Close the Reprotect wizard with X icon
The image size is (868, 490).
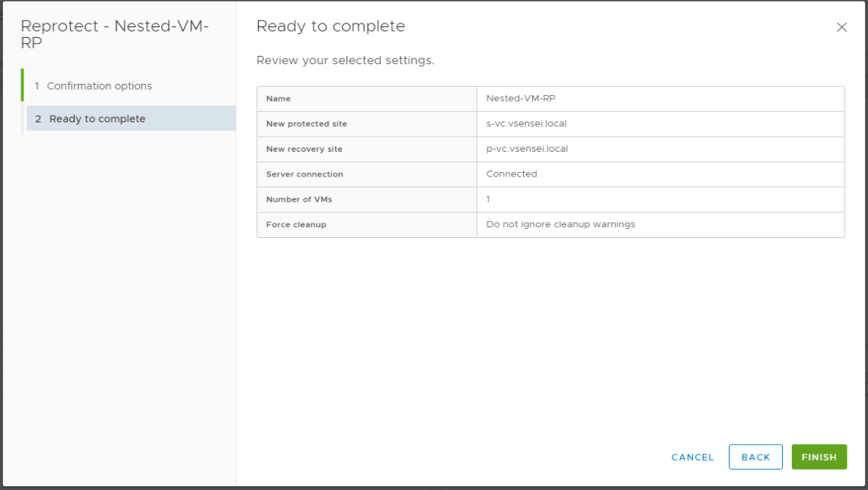pyautogui.click(x=842, y=28)
